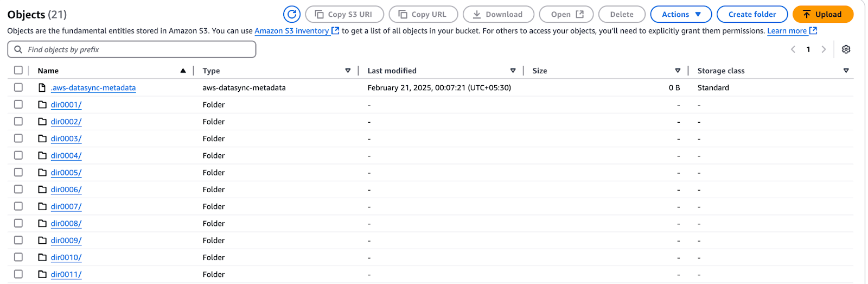Click the folder icon beside dir0008/
Image resolution: width=868 pixels, height=284 pixels.
pos(42,223)
